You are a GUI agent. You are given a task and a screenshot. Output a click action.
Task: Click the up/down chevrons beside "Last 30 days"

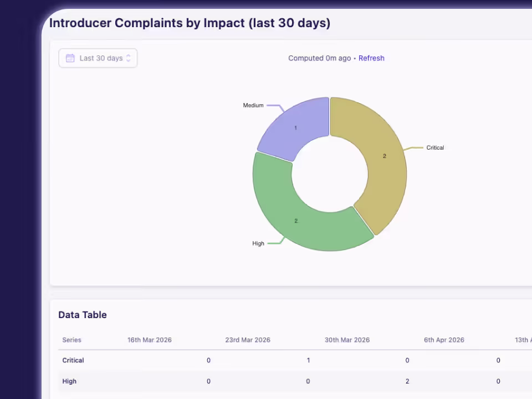click(x=128, y=58)
